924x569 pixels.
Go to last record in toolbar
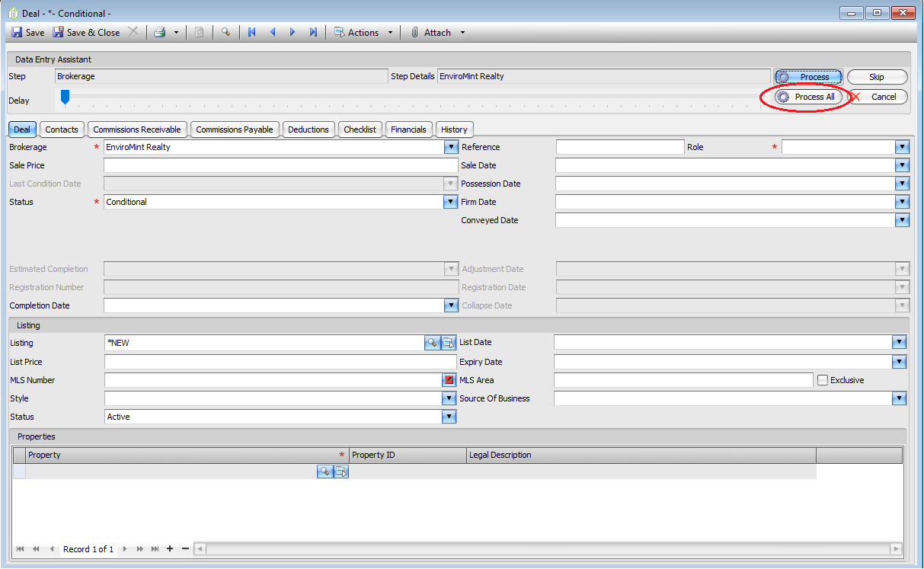[x=313, y=32]
